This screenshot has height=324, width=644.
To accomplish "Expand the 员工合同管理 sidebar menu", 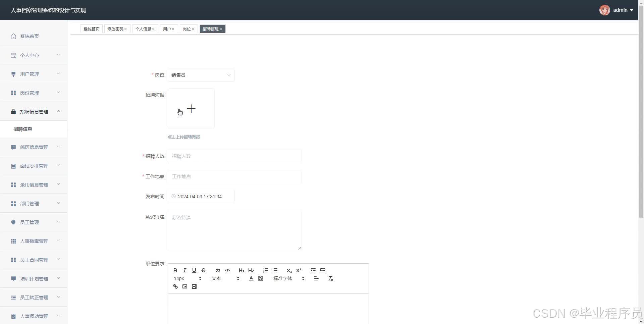I will (34, 260).
